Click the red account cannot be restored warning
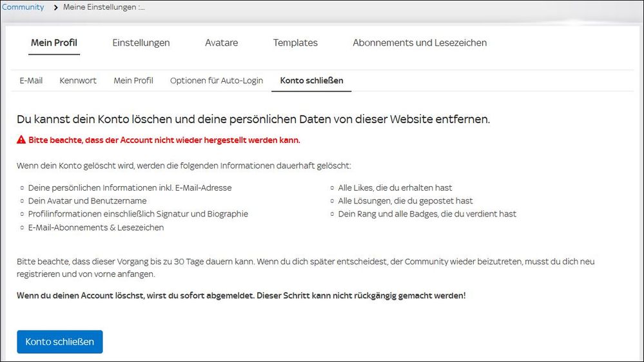 click(x=164, y=140)
